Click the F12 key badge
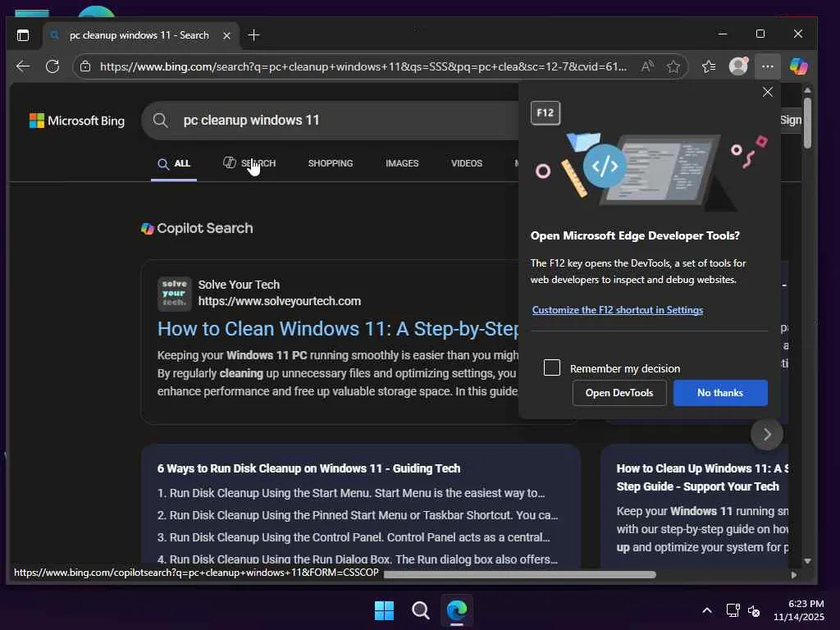Image resolution: width=840 pixels, height=630 pixels. pyautogui.click(x=546, y=112)
